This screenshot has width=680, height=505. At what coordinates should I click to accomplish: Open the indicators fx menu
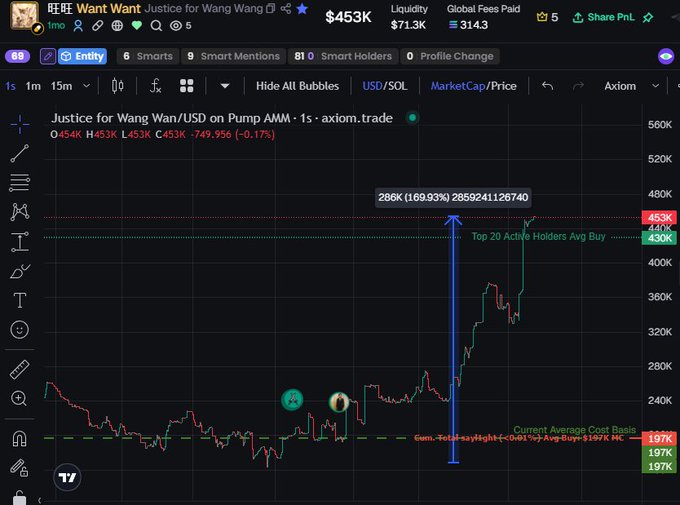pos(155,86)
